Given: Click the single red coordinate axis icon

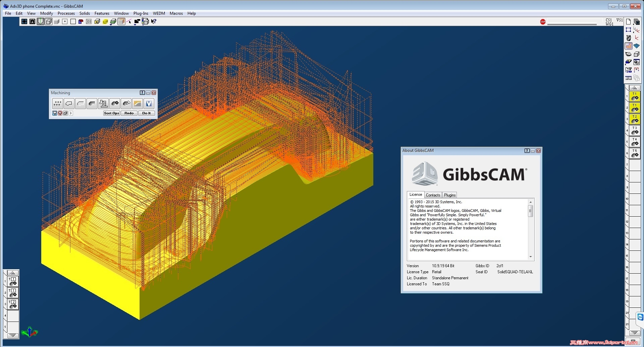Looking at the screenshot, I should (636, 38).
